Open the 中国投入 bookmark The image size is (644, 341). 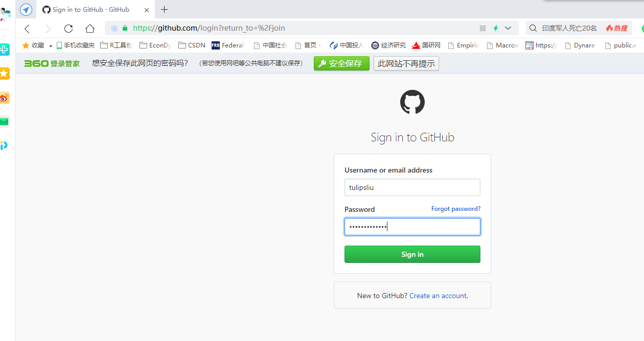[347, 45]
